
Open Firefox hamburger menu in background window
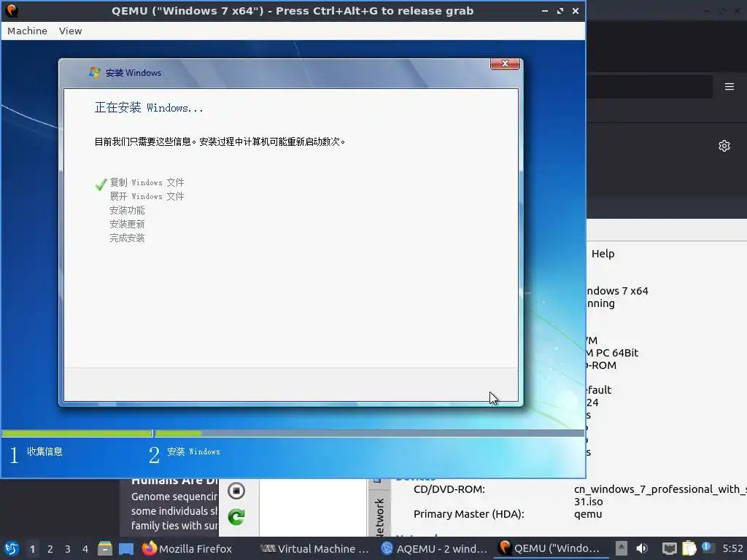click(x=729, y=87)
